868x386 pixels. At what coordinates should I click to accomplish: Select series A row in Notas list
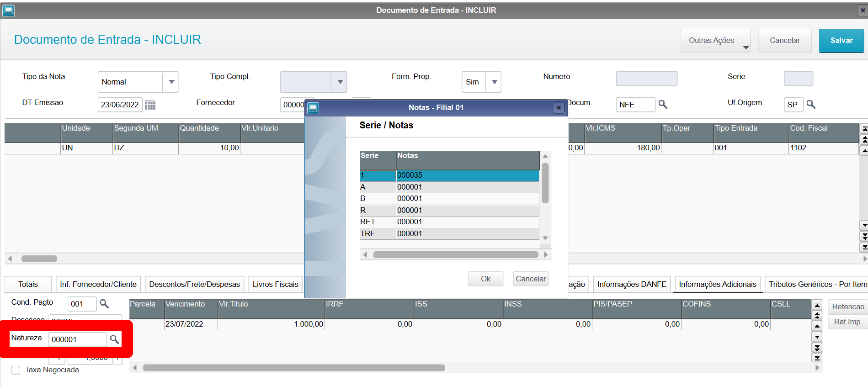coord(449,187)
